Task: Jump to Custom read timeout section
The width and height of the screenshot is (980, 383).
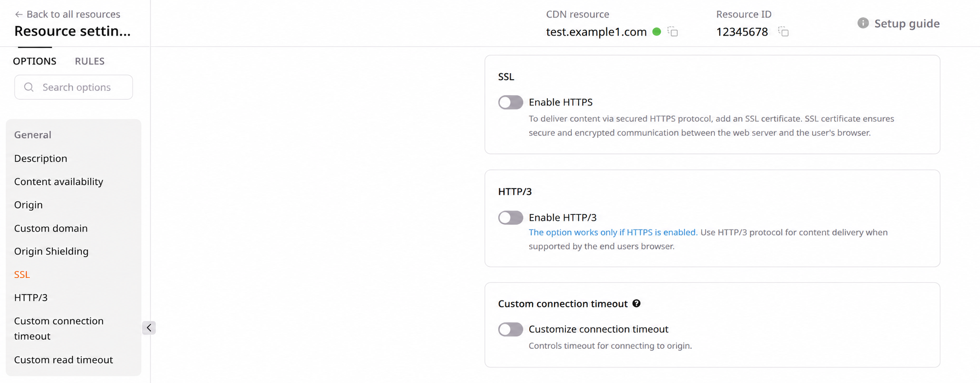Action: 63,360
